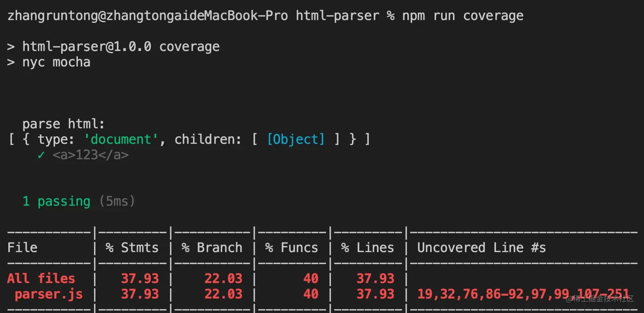Click the 'parser.js' file name
Viewport: 644px width, 313px height.
[49, 294]
